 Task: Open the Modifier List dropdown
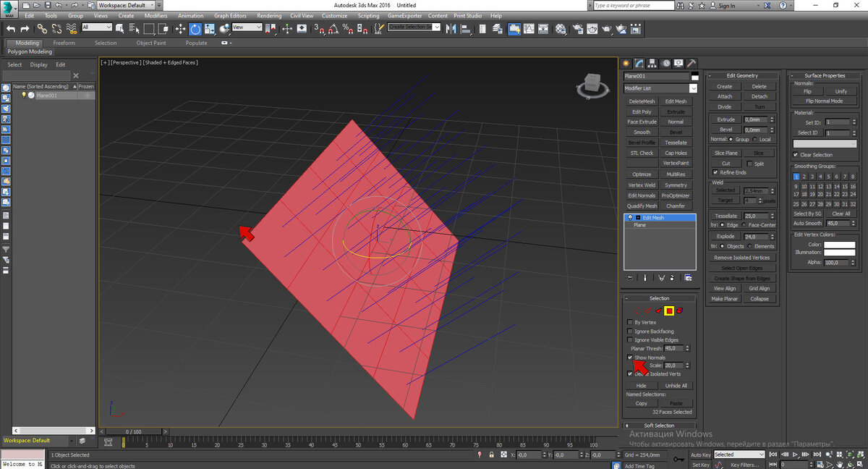click(x=660, y=88)
